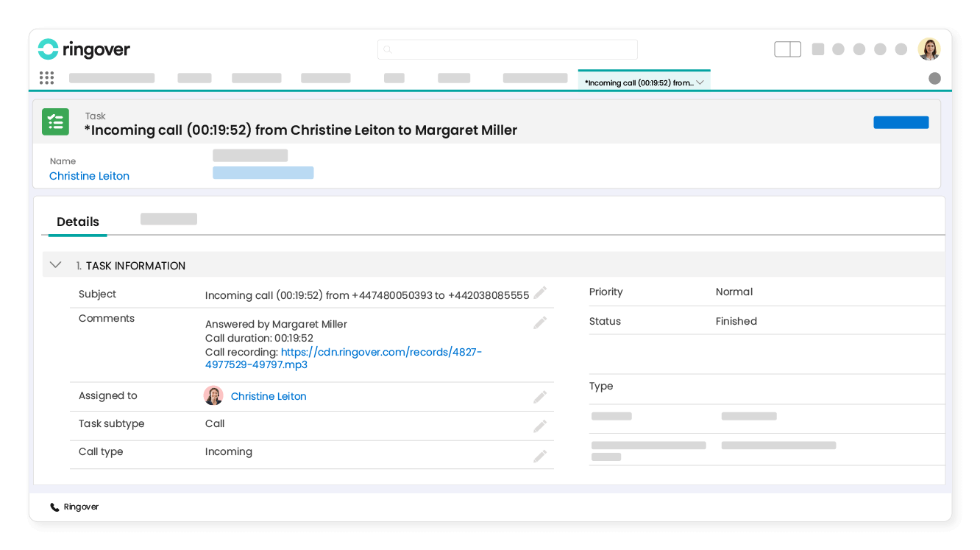The width and height of the screenshot is (980, 550).
Task: Open the incoming call tab dropdown arrow
Action: point(700,82)
